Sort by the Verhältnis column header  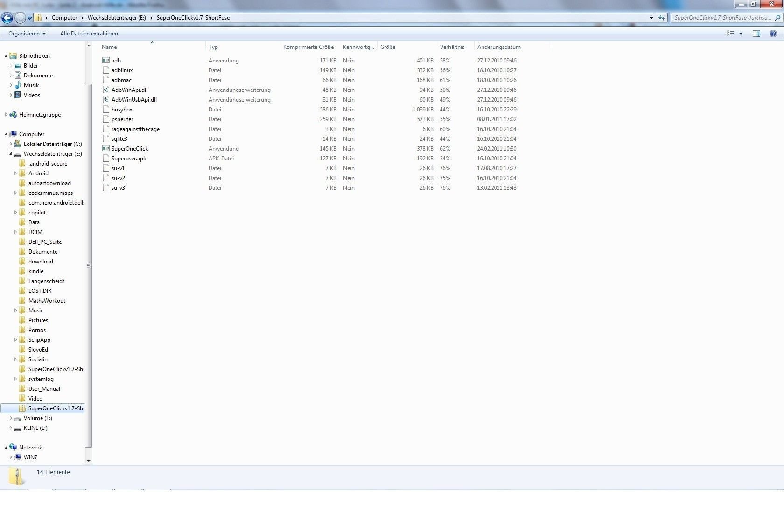click(452, 47)
